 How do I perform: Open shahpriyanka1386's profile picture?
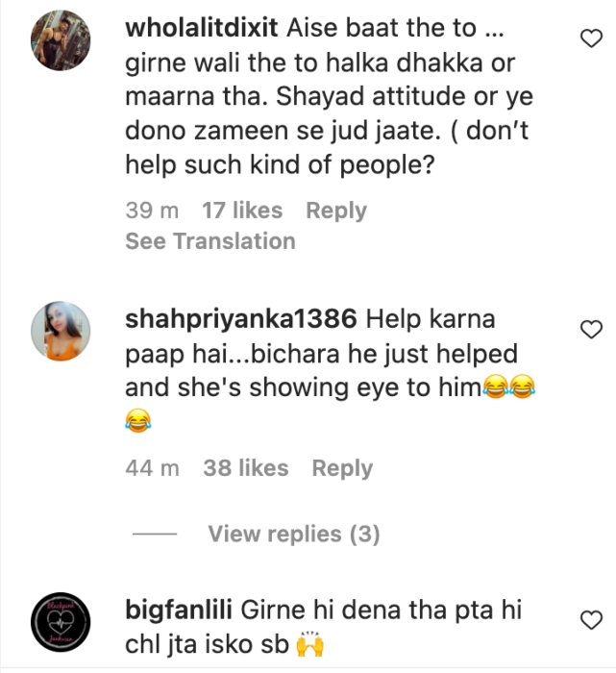[x=61, y=331]
